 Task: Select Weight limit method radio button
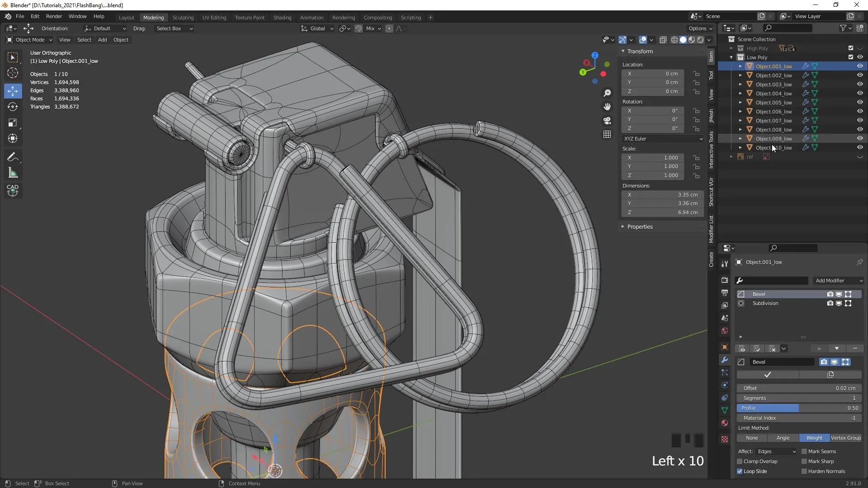tap(813, 437)
